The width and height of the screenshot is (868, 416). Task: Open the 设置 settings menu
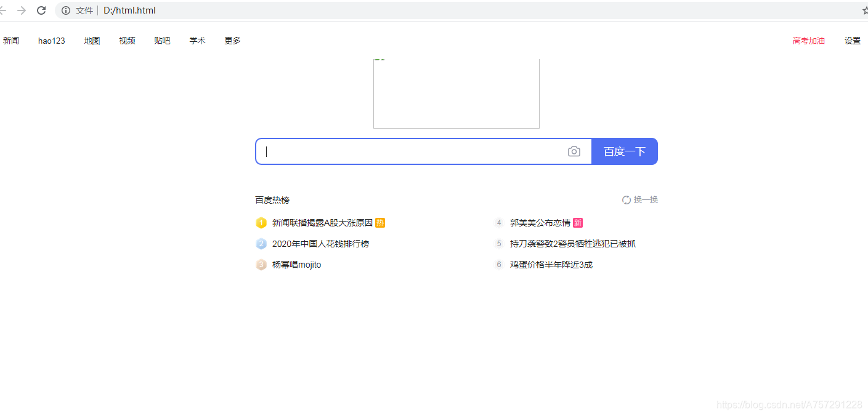[853, 41]
